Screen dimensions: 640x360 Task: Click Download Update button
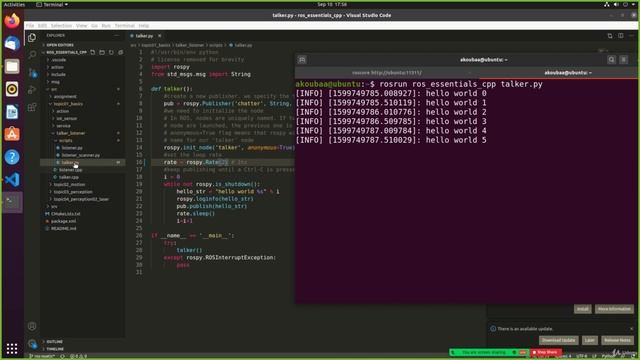(558, 340)
